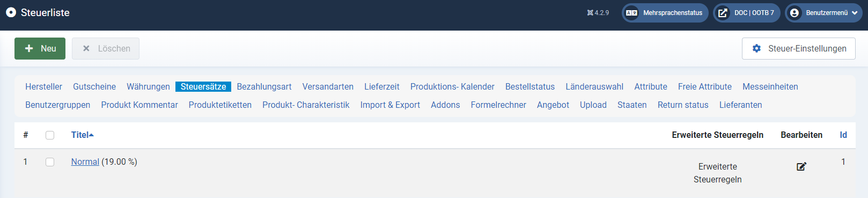Click the language icon of Mehrsprachenstatus

632,13
